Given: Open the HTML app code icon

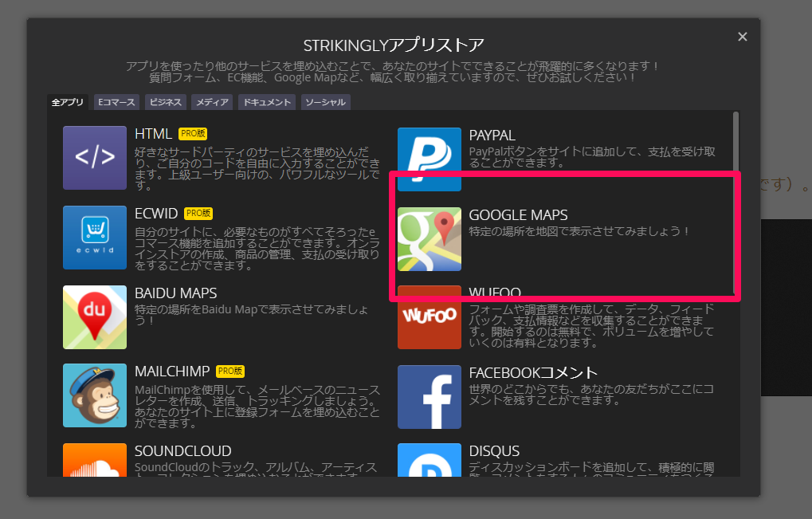Looking at the screenshot, I should [95, 158].
